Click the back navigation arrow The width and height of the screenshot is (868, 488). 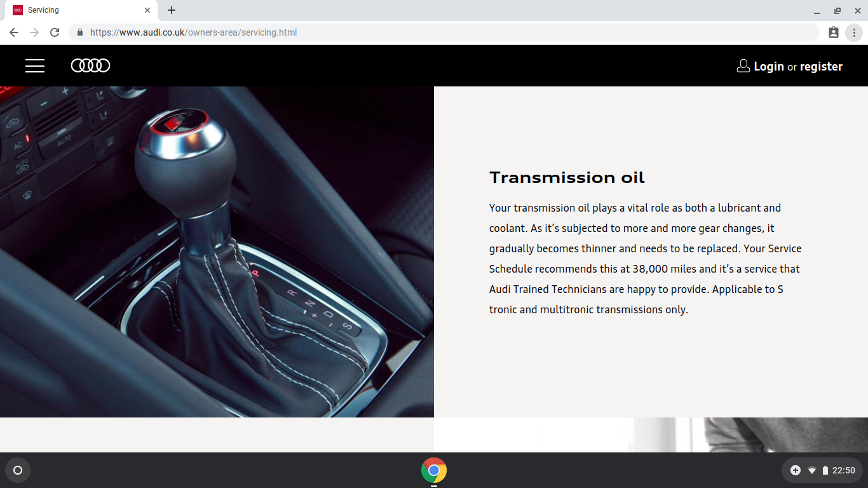pyautogui.click(x=13, y=32)
